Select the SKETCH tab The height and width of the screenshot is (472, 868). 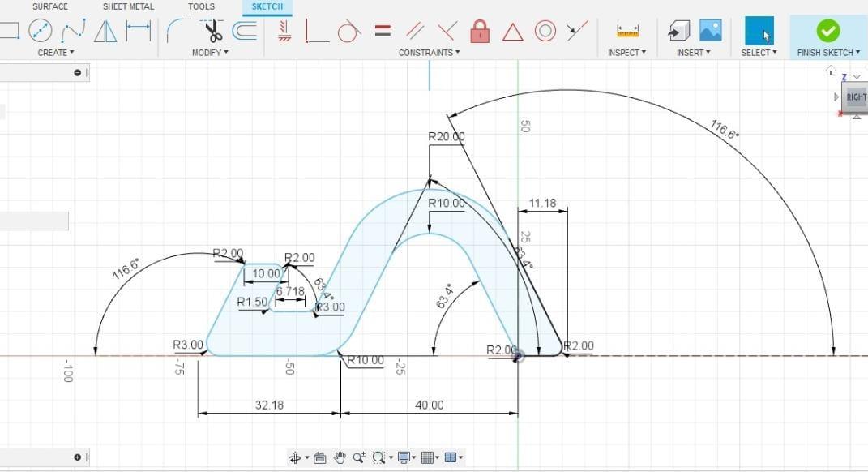(267, 6)
